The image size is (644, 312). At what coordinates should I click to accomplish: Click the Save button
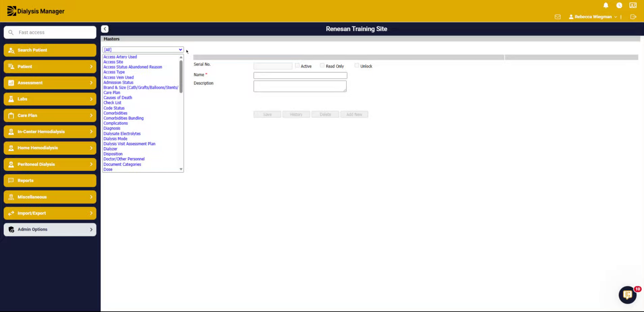point(267,114)
